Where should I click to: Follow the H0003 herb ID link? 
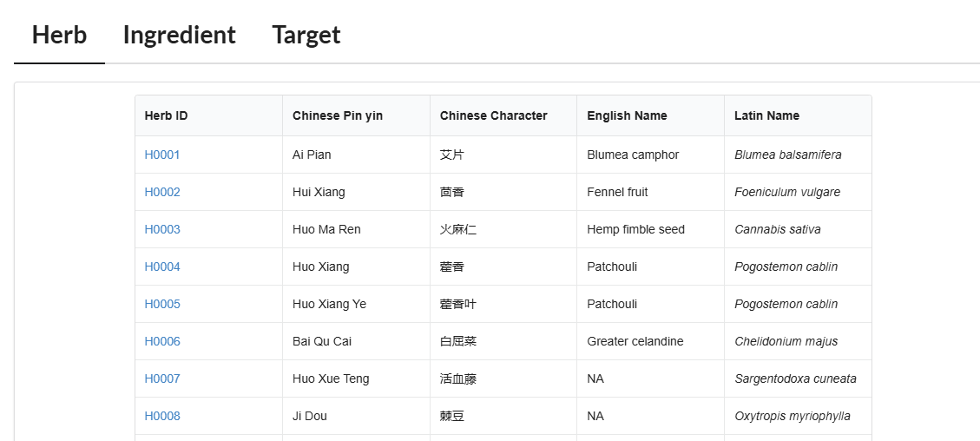tap(162, 229)
